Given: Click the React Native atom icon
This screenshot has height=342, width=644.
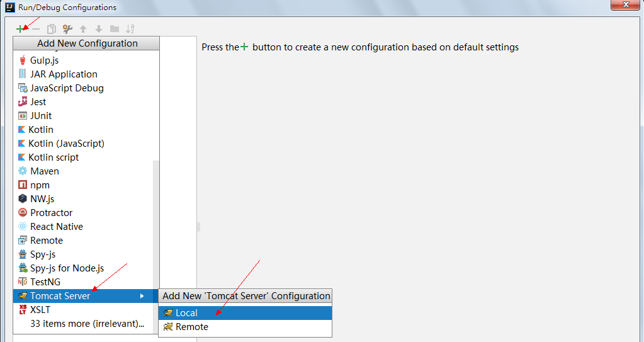Looking at the screenshot, I should 23,227.
